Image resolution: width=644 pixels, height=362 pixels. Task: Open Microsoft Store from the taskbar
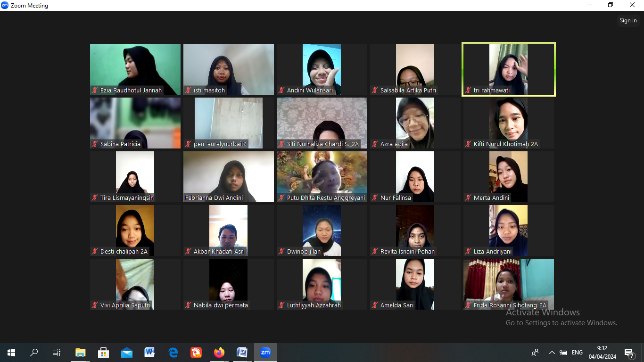103,353
